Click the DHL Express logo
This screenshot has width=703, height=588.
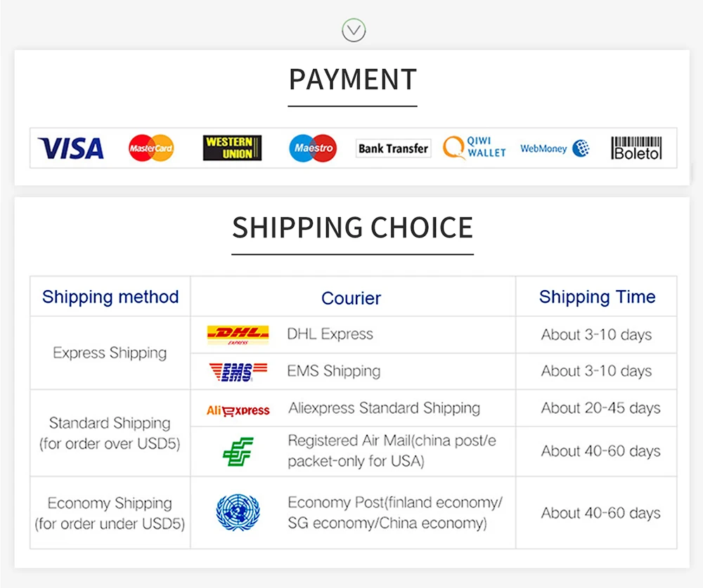(x=238, y=334)
